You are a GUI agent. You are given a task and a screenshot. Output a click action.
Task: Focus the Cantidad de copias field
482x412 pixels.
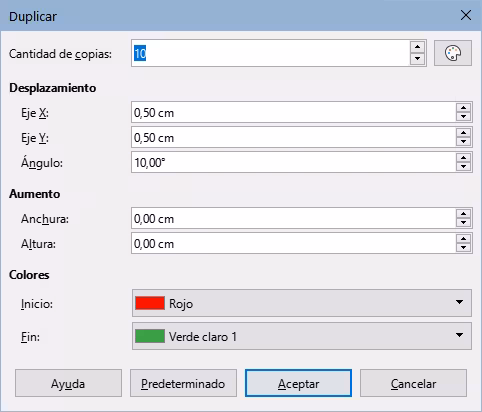point(271,53)
